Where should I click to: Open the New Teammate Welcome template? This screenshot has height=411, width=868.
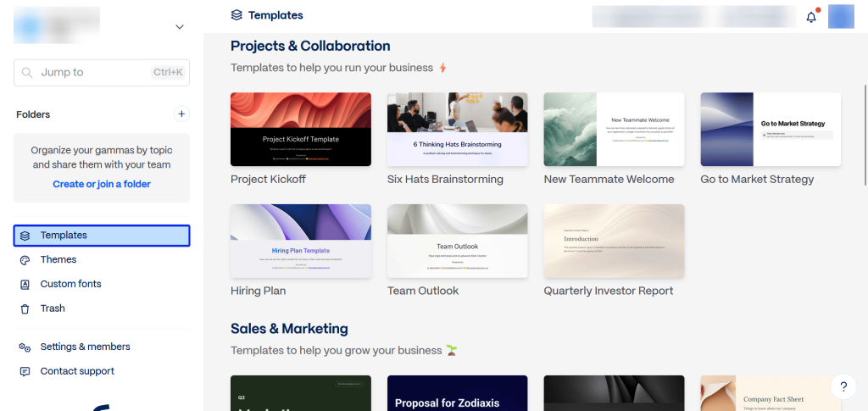[x=614, y=129]
